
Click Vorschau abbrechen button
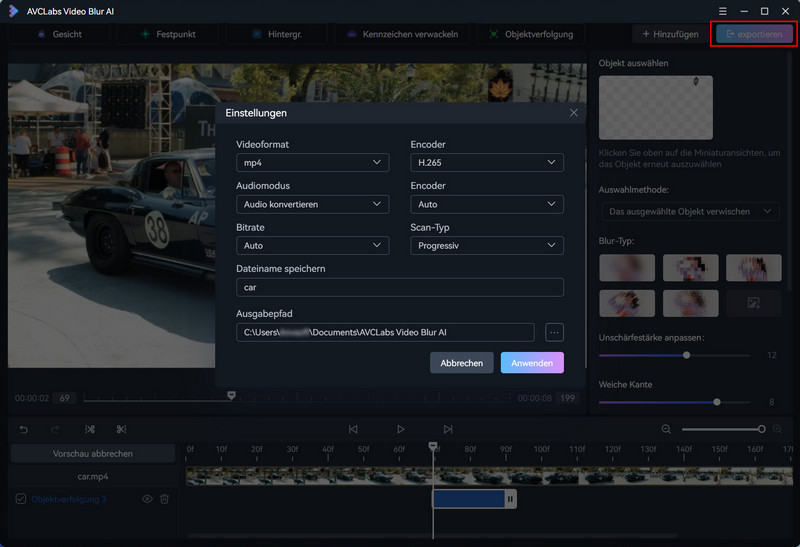click(93, 454)
